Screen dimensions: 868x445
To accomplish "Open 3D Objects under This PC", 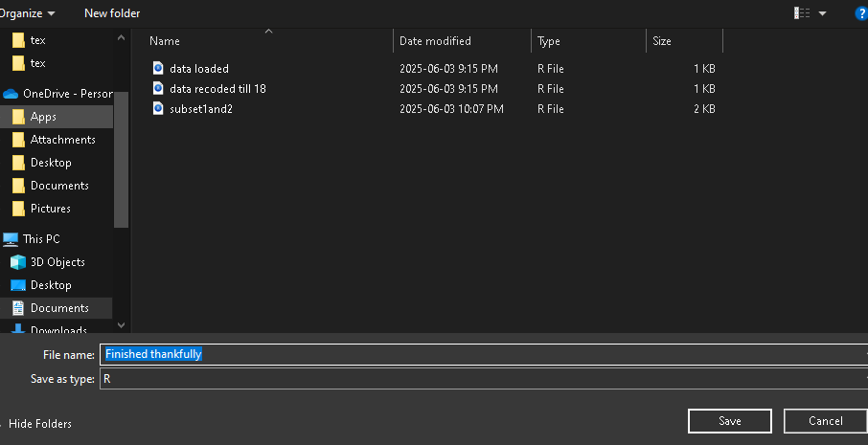I will (x=57, y=262).
